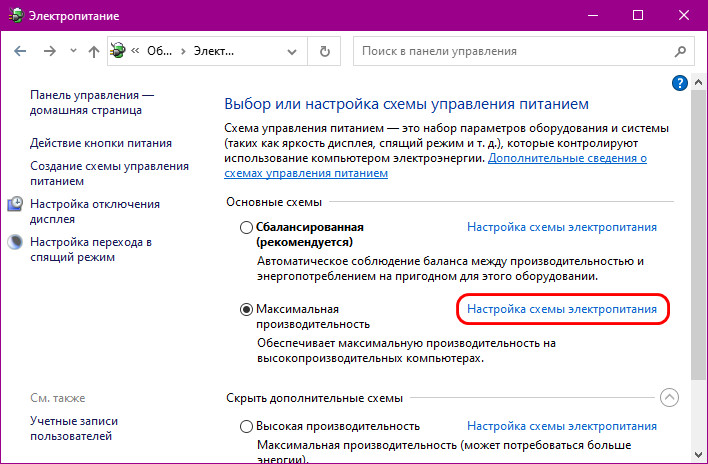This screenshot has width=708, height=464.
Task: Open the address bar history dropdown
Action: click(x=293, y=50)
